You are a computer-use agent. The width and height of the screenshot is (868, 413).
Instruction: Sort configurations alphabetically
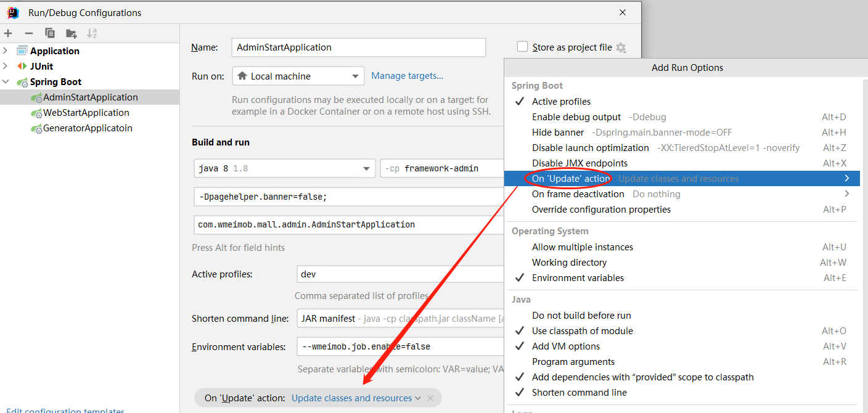(x=92, y=33)
